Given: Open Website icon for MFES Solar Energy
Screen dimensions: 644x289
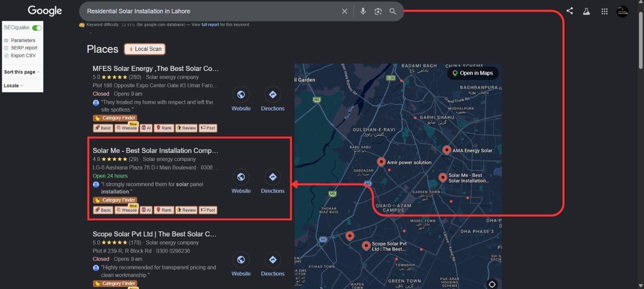Looking at the screenshot, I should pos(241,94).
